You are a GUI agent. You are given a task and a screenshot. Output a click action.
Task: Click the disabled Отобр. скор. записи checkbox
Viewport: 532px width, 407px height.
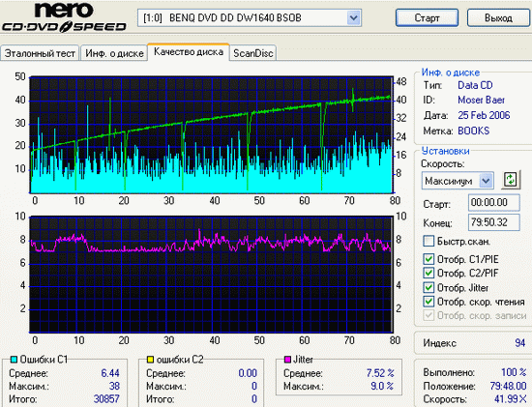pos(429,315)
